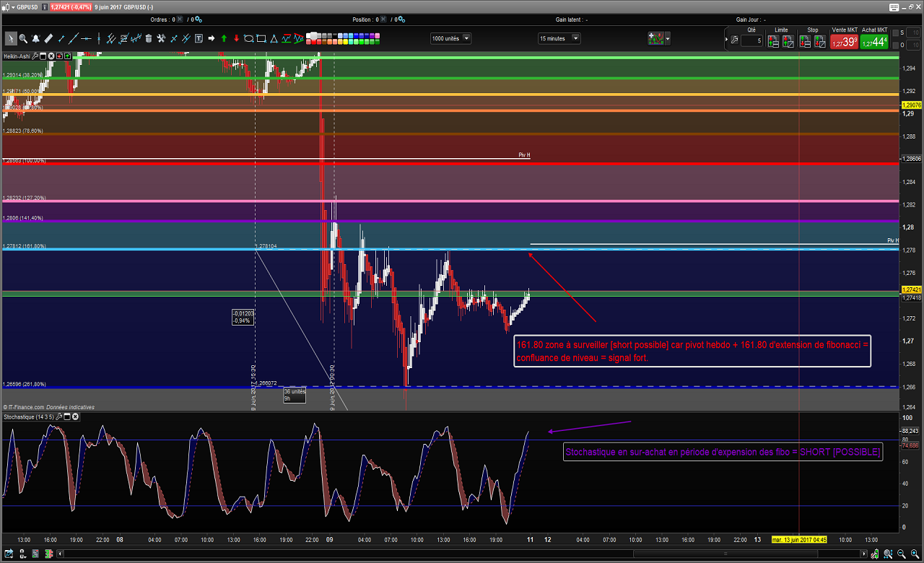Click the horizontal chart scrollbar thumb
Viewport: 924px width, 563px height.
(x=725, y=554)
